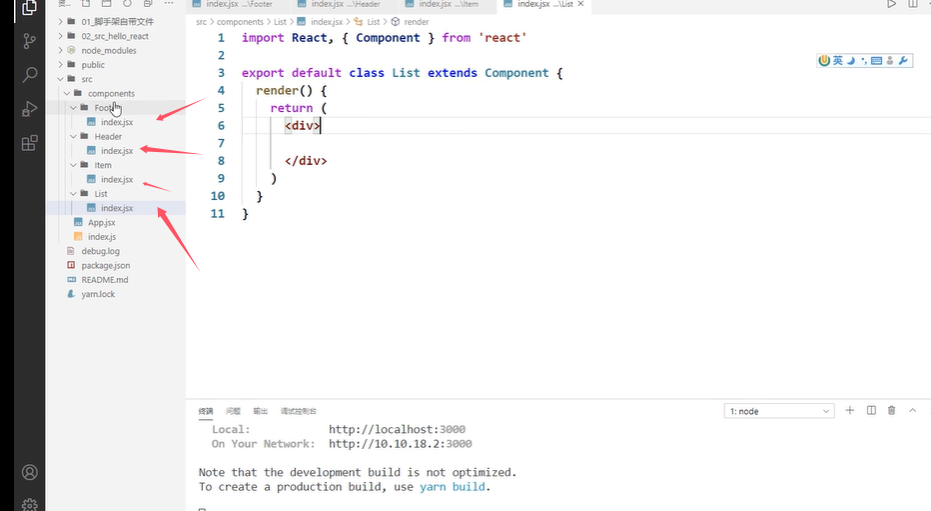Click 'render' symbol in breadcrumb
The width and height of the screenshot is (931, 511).
coord(416,21)
